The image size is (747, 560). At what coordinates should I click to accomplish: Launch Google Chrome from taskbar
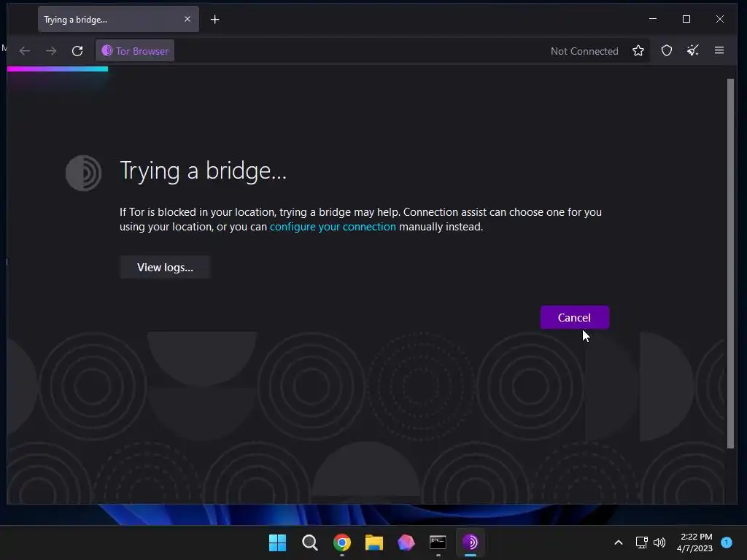click(342, 542)
